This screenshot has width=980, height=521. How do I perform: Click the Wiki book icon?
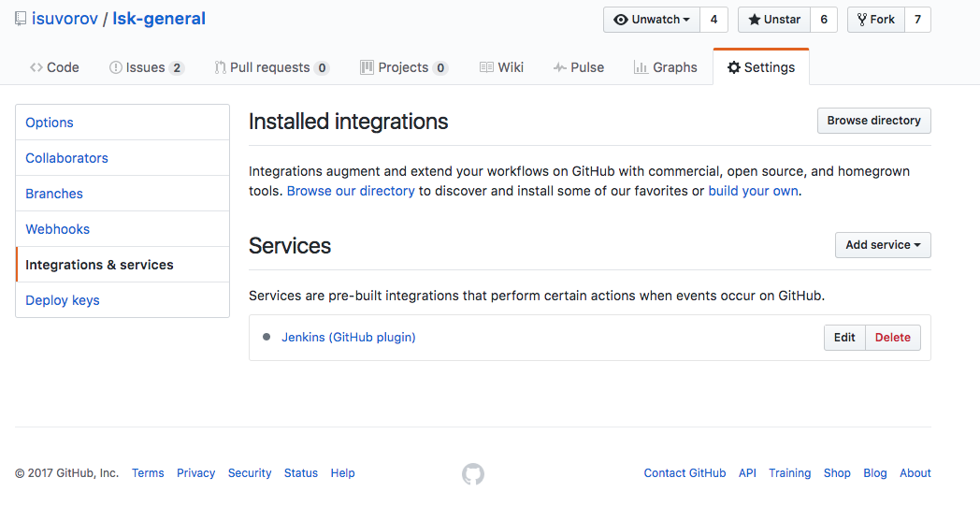486,67
